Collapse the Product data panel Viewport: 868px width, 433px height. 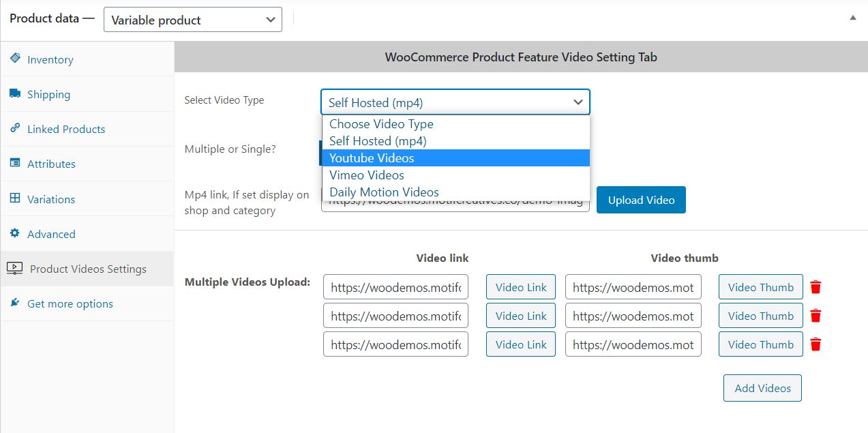point(852,16)
